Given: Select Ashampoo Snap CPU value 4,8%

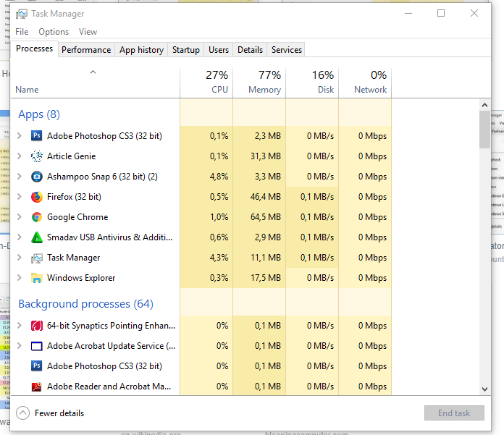Looking at the screenshot, I should (x=219, y=177).
